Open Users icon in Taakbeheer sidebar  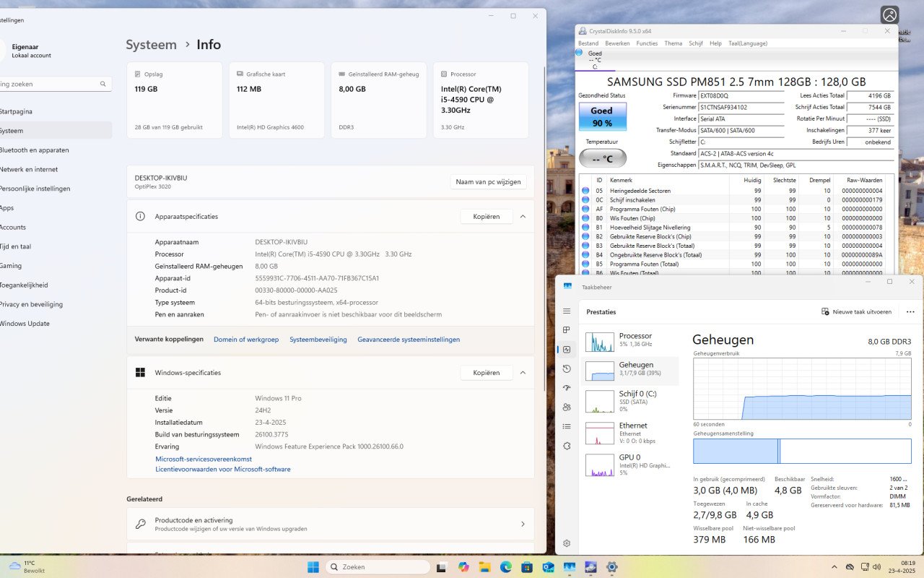click(567, 407)
